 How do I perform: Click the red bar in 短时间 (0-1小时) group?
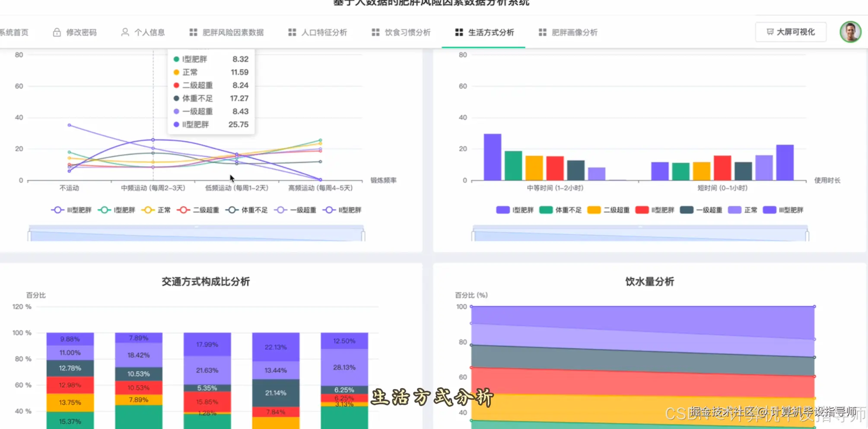click(x=722, y=168)
